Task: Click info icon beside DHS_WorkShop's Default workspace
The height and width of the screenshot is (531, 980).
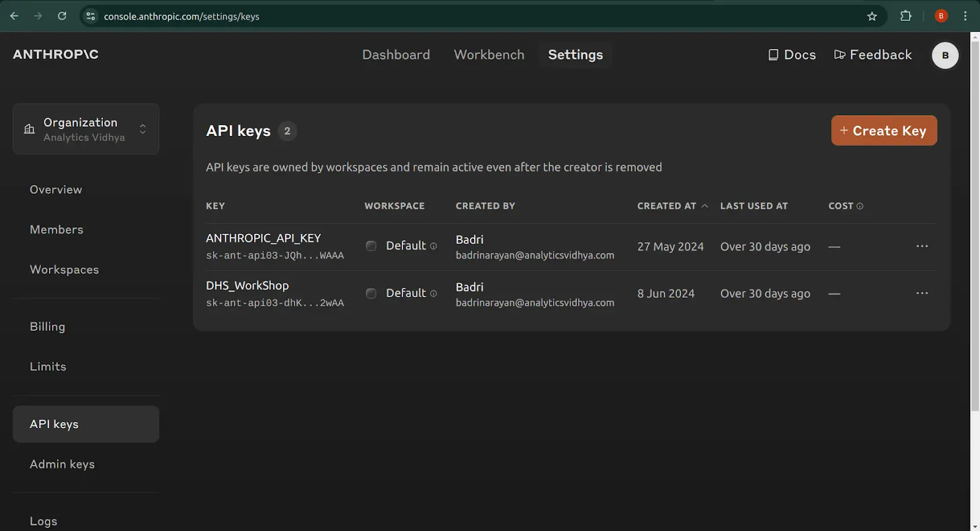Action: click(434, 293)
